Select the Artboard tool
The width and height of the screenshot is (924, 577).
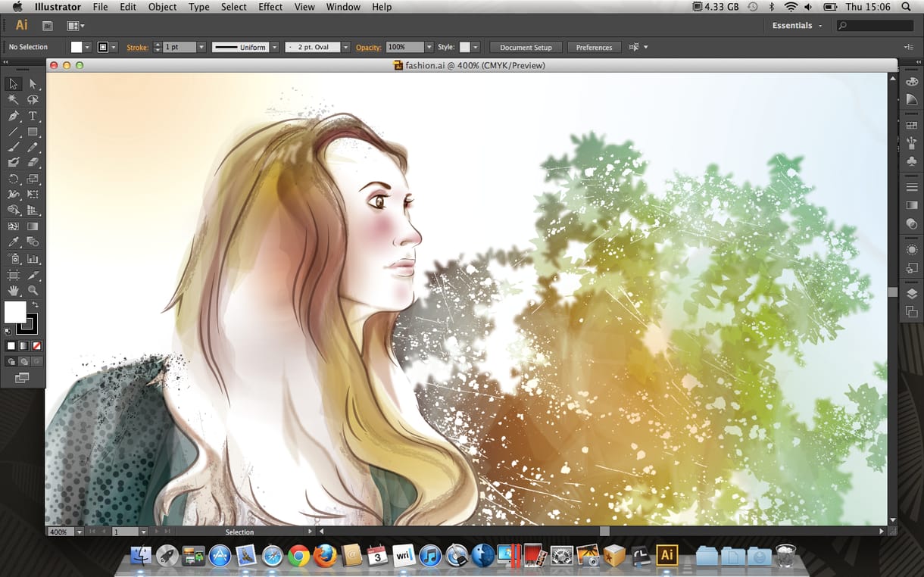14,275
